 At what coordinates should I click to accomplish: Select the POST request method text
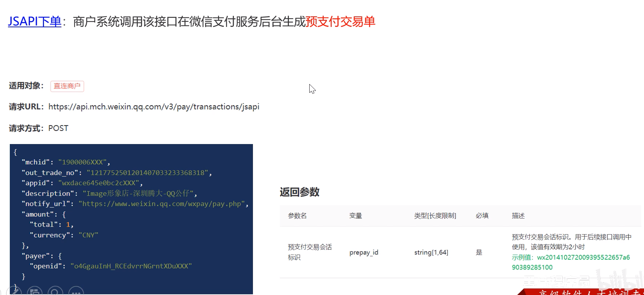coord(58,128)
